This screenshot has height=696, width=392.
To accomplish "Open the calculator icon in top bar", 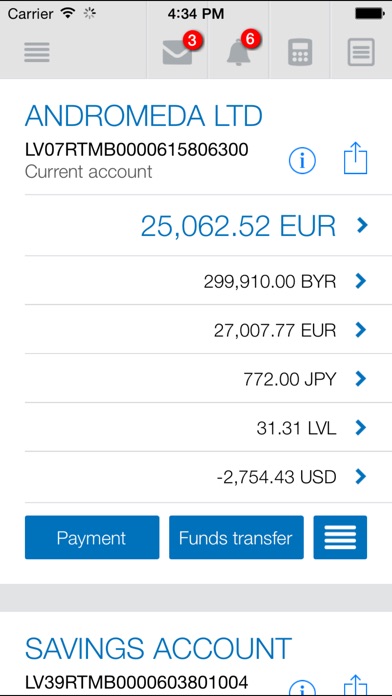I will pyautogui.click(x=300, y=52).
